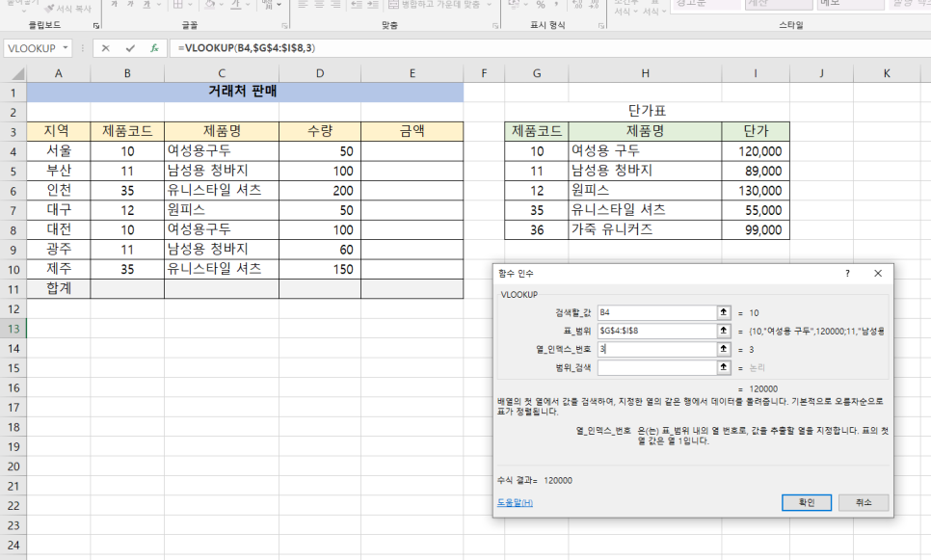Viewport: 931px width, 560px height.
Task: Click the 89,000 price cell
Action: [x=756, y=171]
